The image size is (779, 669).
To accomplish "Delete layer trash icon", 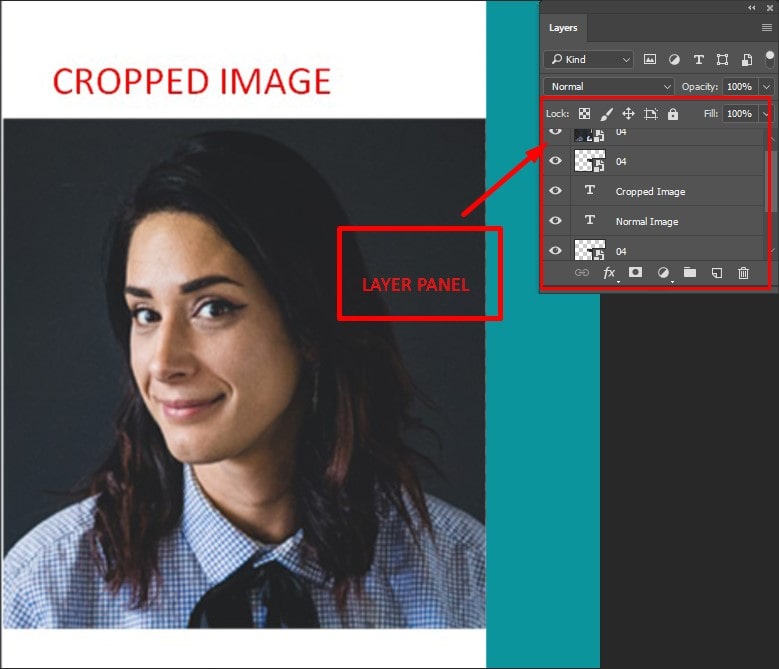I will (x=743, y=273).
